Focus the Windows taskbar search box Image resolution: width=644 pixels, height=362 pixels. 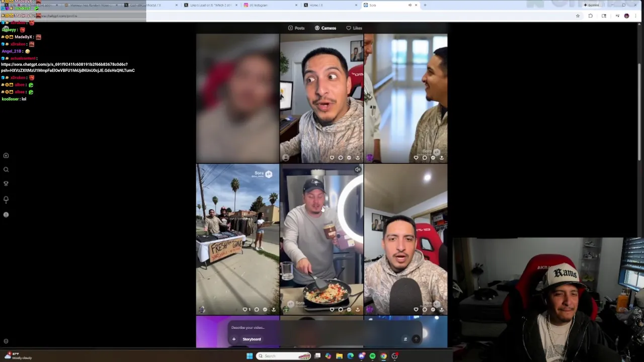click(283, 356)
